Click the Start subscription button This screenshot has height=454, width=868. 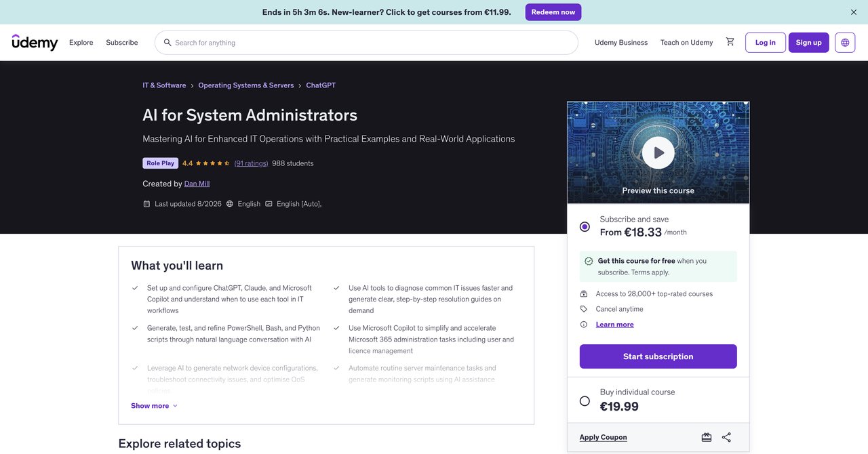click(x=658, y=356)
